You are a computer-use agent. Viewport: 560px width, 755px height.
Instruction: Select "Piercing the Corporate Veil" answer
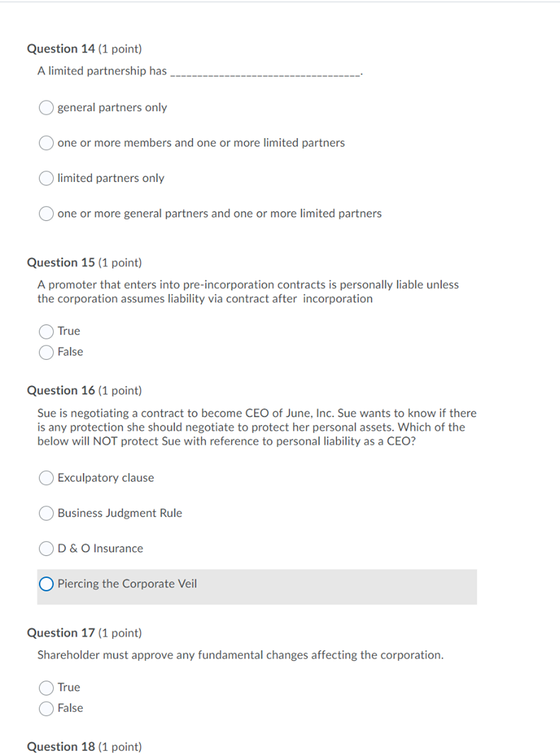point(46,584)
